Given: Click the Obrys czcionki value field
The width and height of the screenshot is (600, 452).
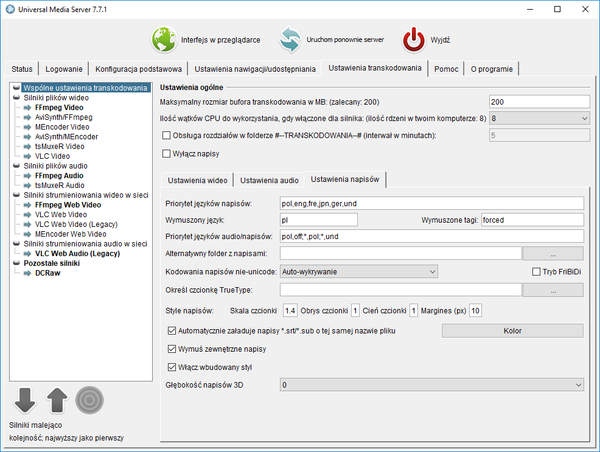Looking at the screenshot, I should [x=355, y=310].
